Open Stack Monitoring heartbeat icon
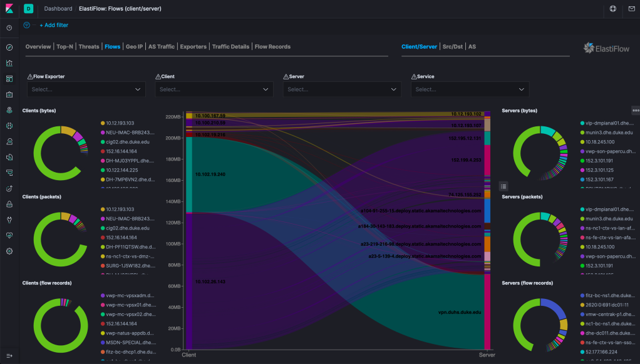 (x=9, y=236)
